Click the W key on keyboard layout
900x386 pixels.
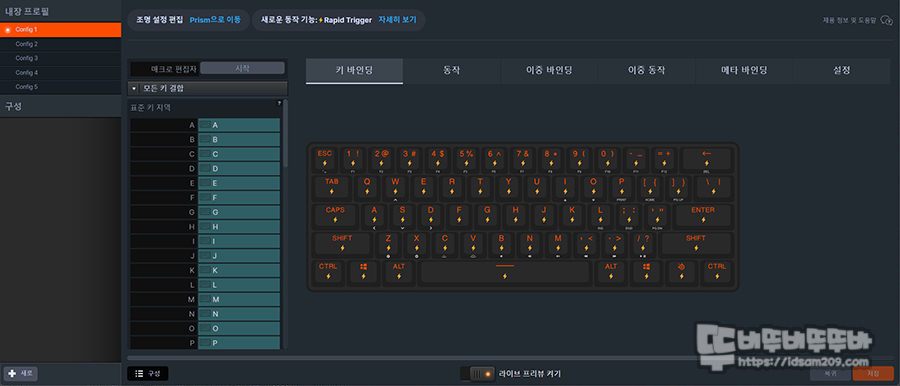pos(395,187)
